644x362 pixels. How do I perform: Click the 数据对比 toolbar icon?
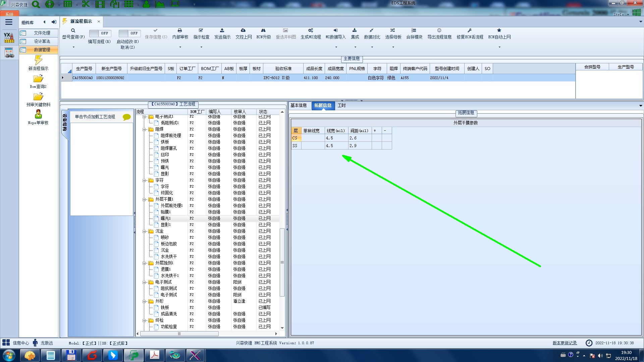[372, 31]
